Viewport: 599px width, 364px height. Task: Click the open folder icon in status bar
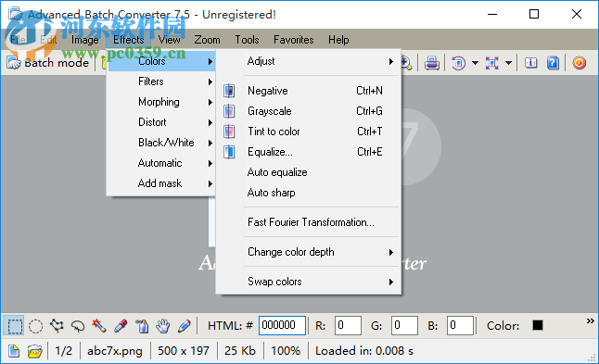(34, 351)
